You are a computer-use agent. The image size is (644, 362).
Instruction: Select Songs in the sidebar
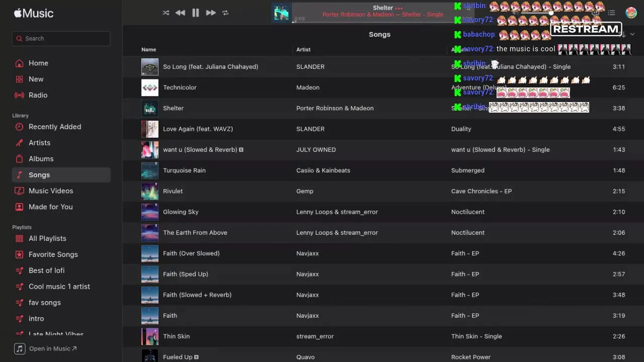[x=61, y=175]
